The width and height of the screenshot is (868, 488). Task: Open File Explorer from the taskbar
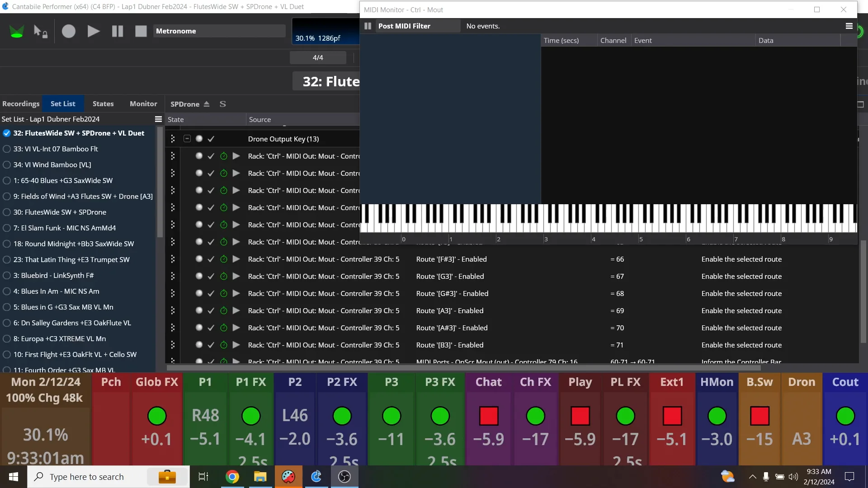point(260,477)
